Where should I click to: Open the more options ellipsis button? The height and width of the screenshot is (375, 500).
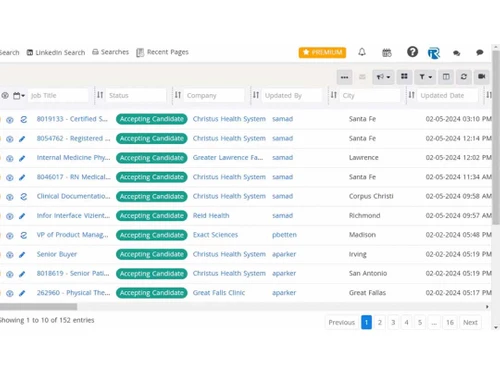point(344,77)
